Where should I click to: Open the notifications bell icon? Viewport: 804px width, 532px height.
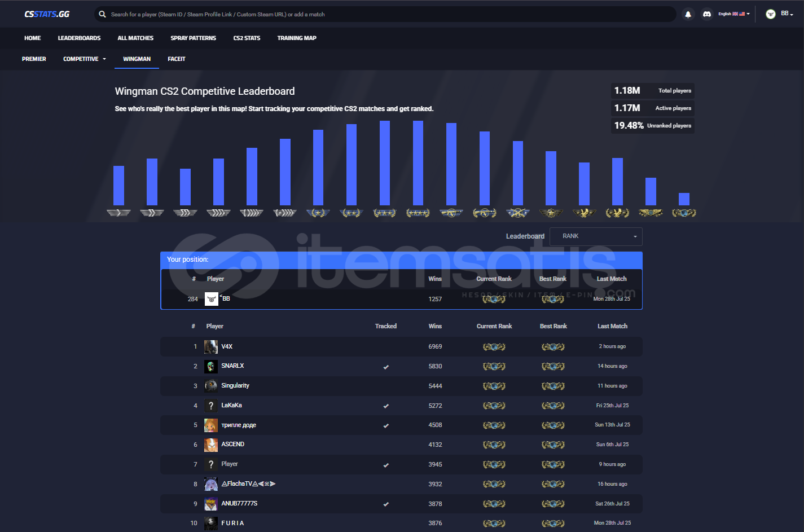(x=688, y=14)
